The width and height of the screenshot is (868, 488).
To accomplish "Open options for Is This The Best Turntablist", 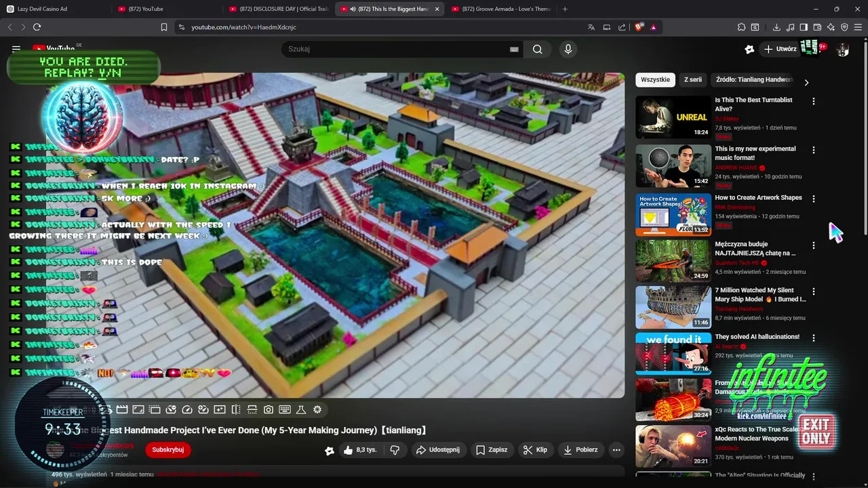I will 814,101.
